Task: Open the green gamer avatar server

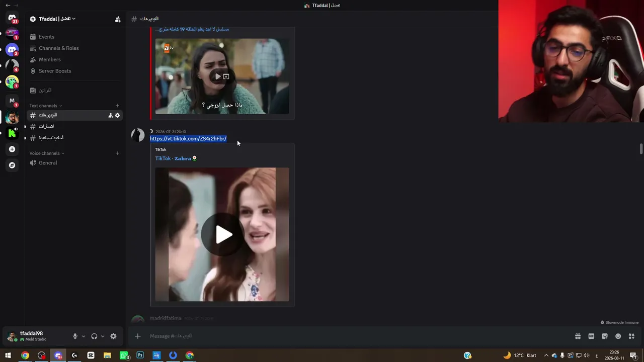Action: 12,81
